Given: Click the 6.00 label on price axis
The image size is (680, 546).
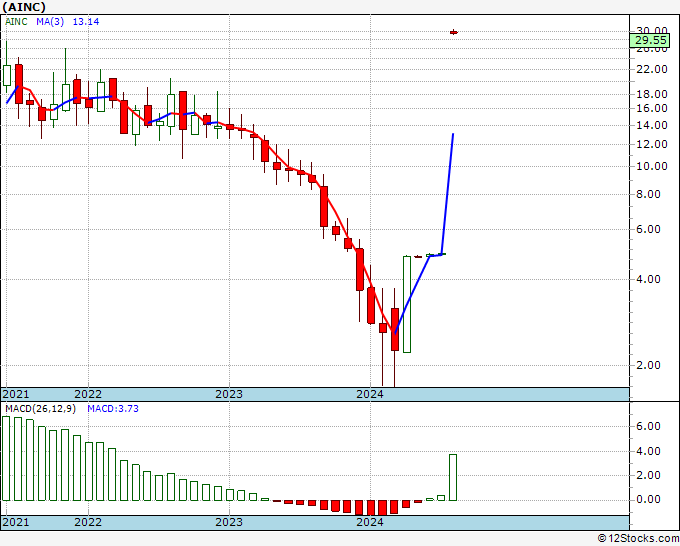Looking at the screenshot, I should (x=649, y=229).
